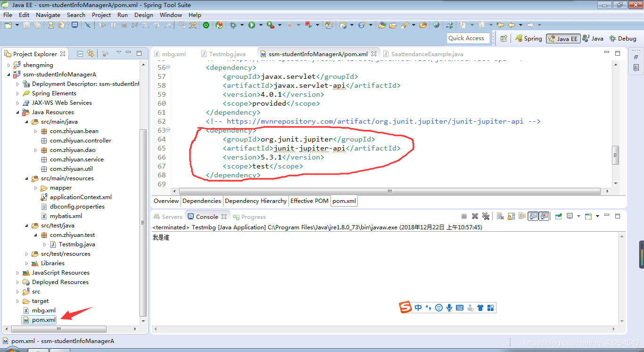Toggle Scroll Lock in the Console

[512, 216]
